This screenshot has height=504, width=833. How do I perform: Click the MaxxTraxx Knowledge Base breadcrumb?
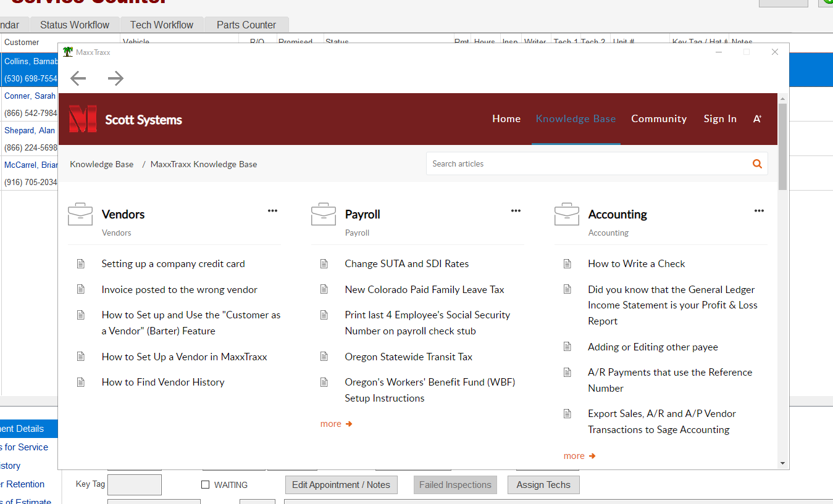click(x=204, y=164)
